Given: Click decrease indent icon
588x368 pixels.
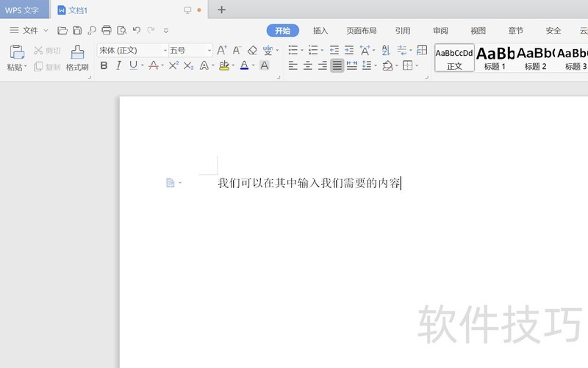Looking at the screenshot, I should point(334,50).
